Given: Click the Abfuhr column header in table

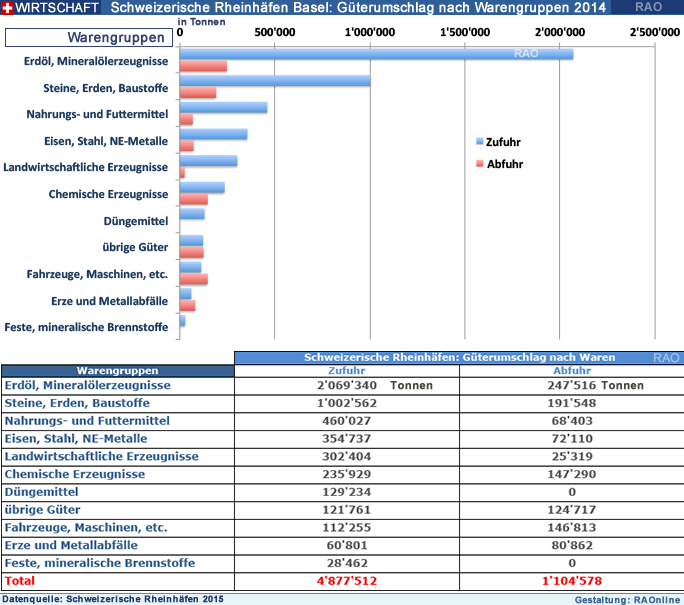Looking at the screenshot, I should [x=571, y=370].
